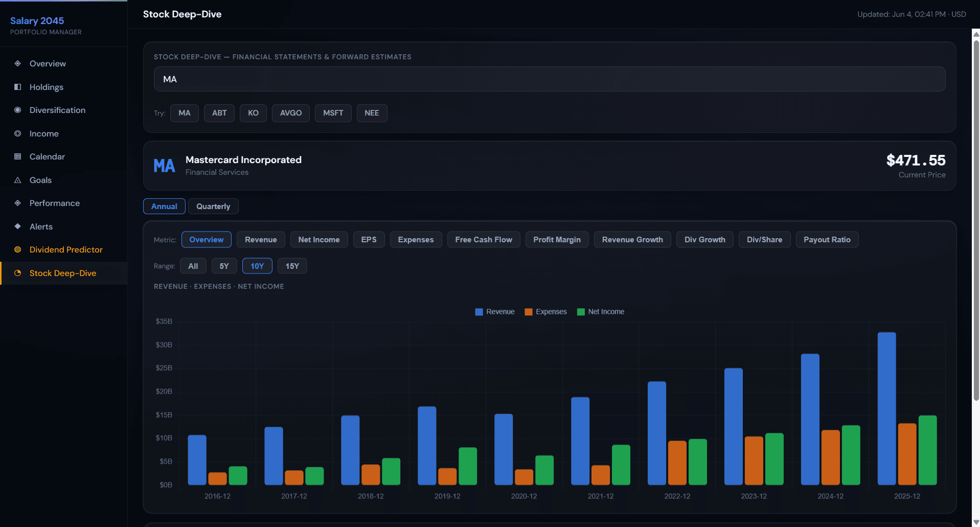Click the Salary 2045 app title
Screen dimensions: 980x527
click(x=37, y=21)
